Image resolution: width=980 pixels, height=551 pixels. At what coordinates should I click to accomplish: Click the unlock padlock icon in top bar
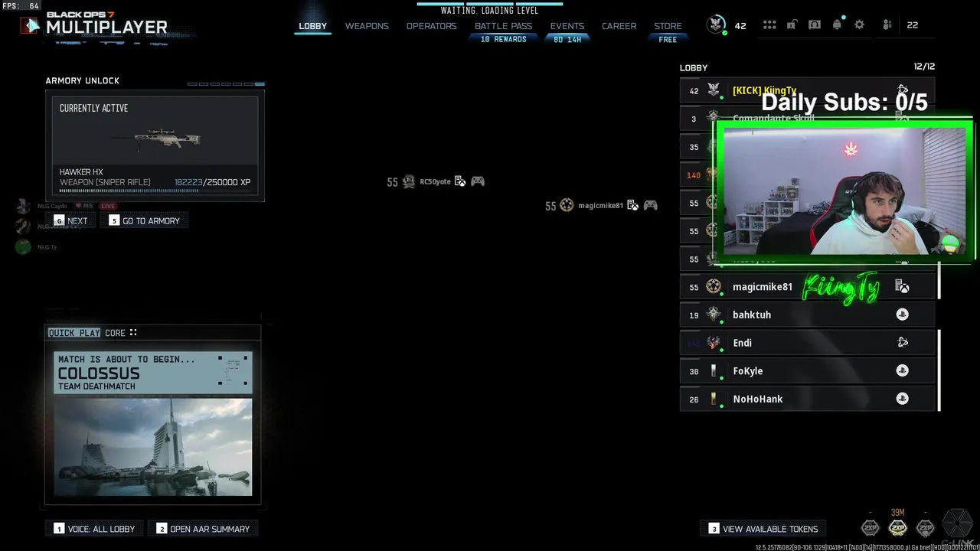[792, 25]
